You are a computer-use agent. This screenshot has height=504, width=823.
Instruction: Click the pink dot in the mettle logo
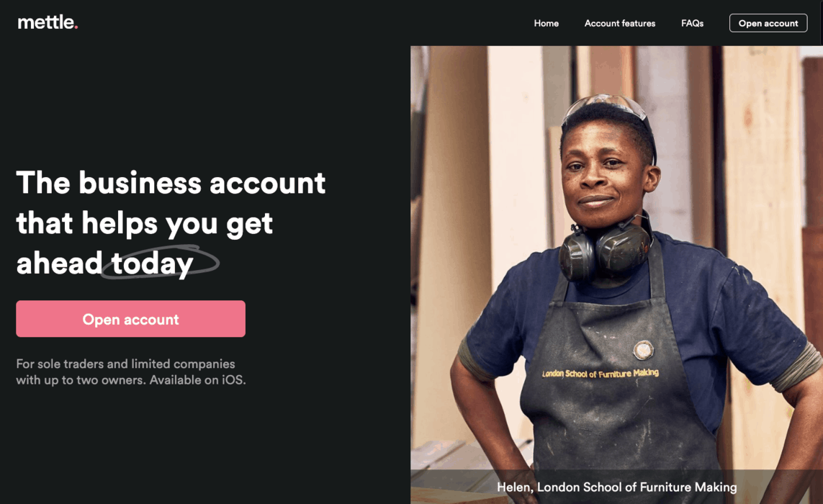coord(76,27)
